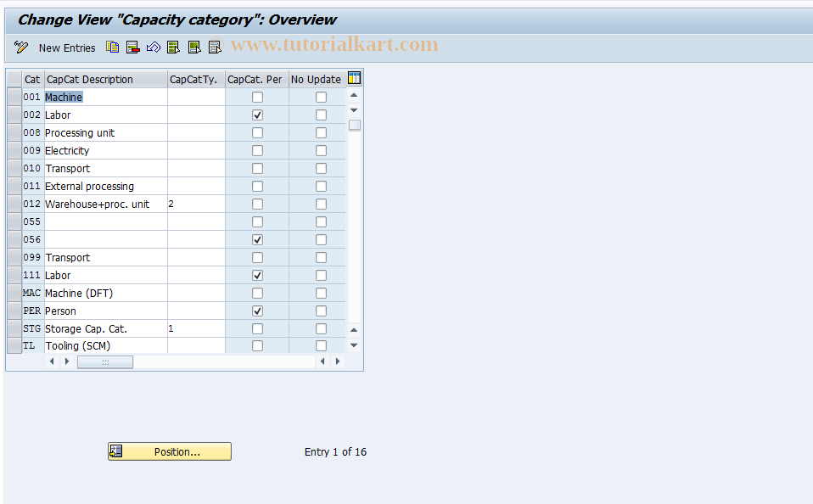The width and height of the screenshot is (813, 504).
Task: Click the New Entries button
Action: point(67,48)
